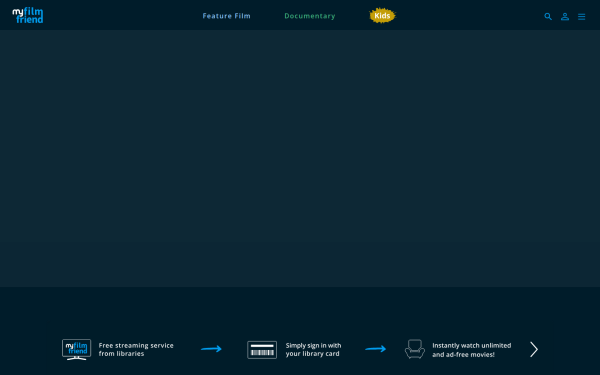Open the Kids section badge

382,16
